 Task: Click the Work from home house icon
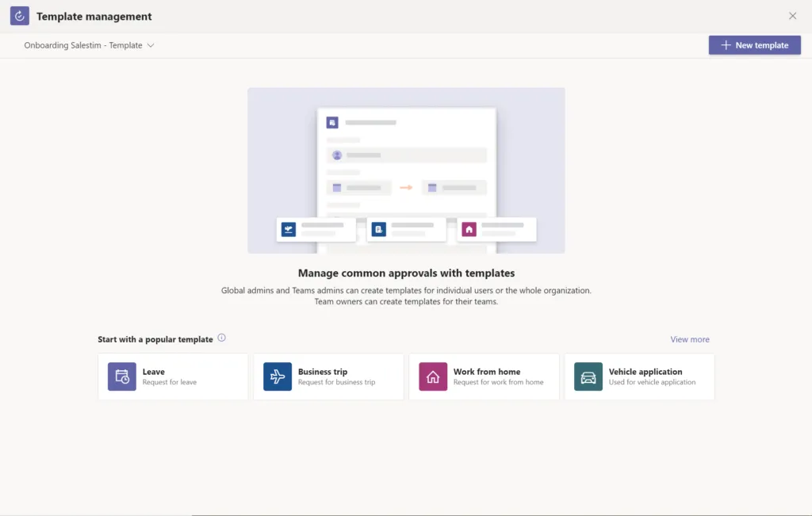(433, 376)
